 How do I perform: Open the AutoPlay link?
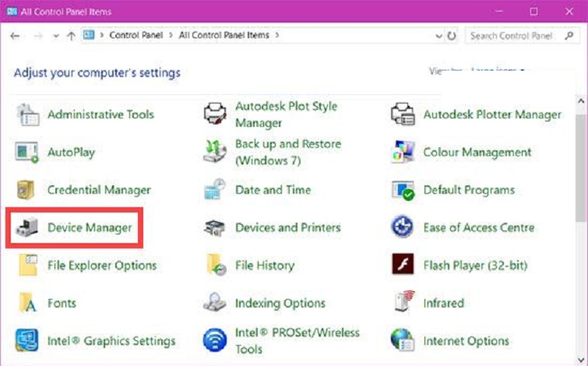point(71,153)
